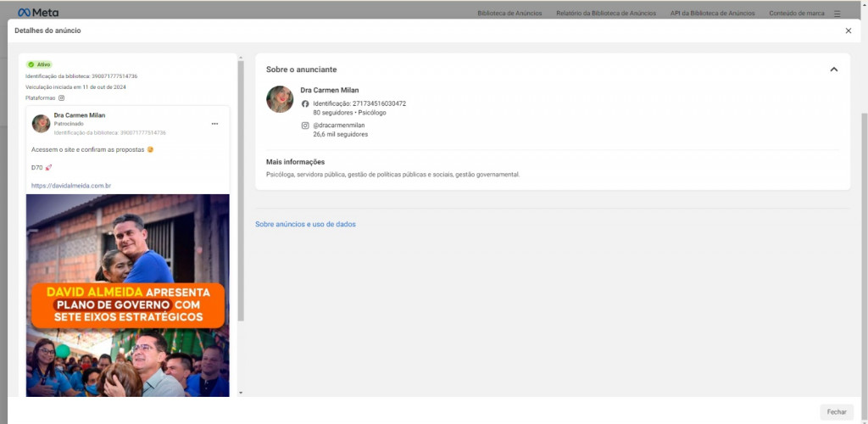Click the ad image of David Almeida

click(127, 295)
